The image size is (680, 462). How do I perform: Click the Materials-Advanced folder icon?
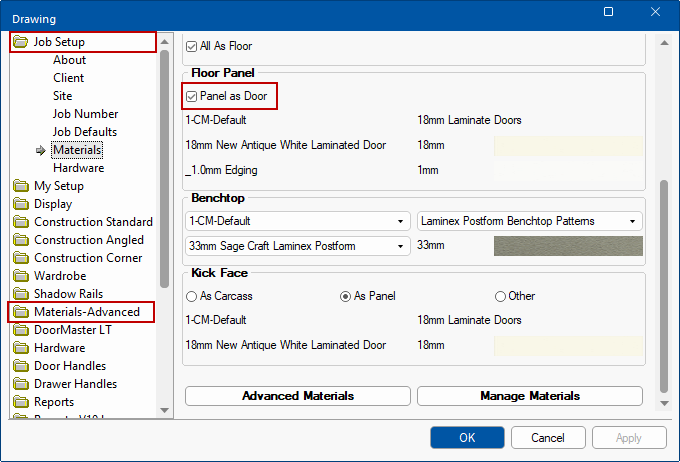click(22, 312)
